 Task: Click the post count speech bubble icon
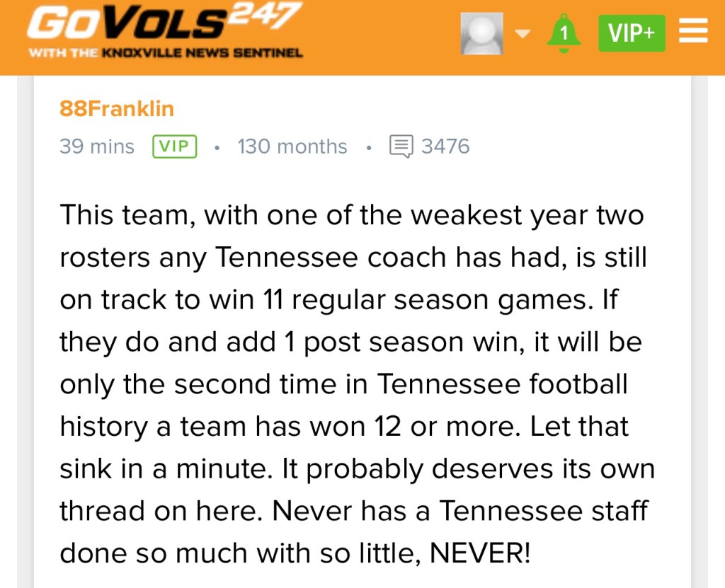[401, 146]
